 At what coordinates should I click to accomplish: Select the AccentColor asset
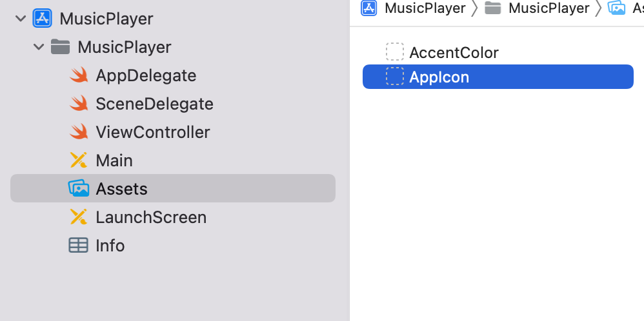pos(454,53)
